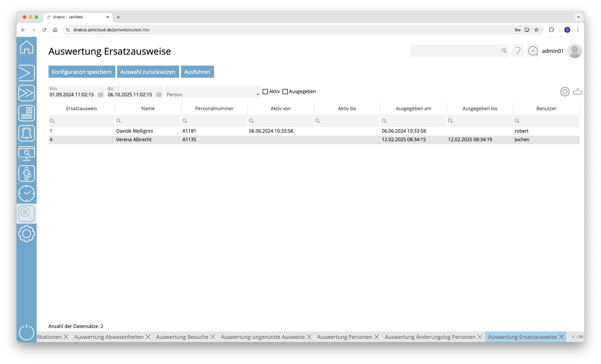This screenshot has height=364, width=601.
Task: Click the Home icon in sidebar
Action: [x=27, y=47]
